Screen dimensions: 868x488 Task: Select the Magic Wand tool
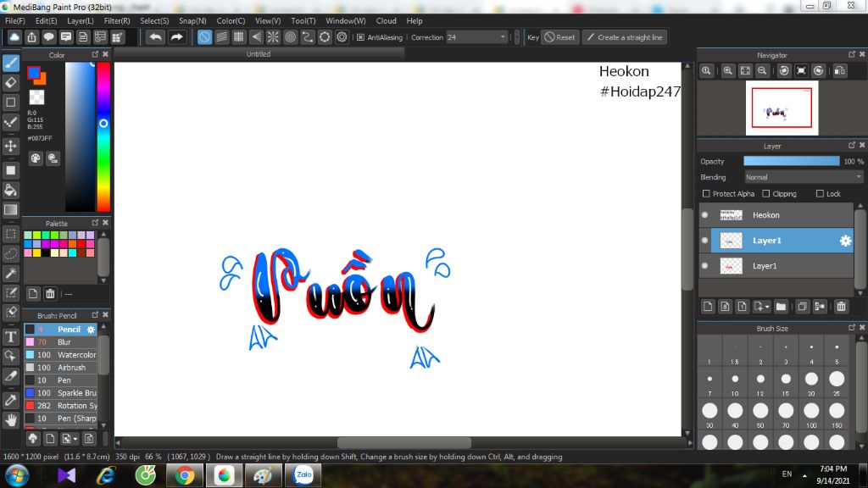coord(10,274)
